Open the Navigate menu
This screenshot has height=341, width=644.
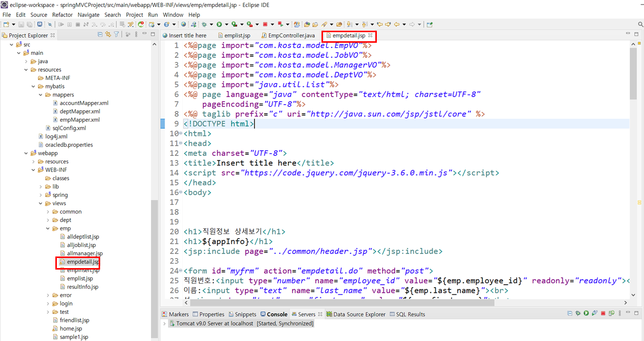point(89,15)
